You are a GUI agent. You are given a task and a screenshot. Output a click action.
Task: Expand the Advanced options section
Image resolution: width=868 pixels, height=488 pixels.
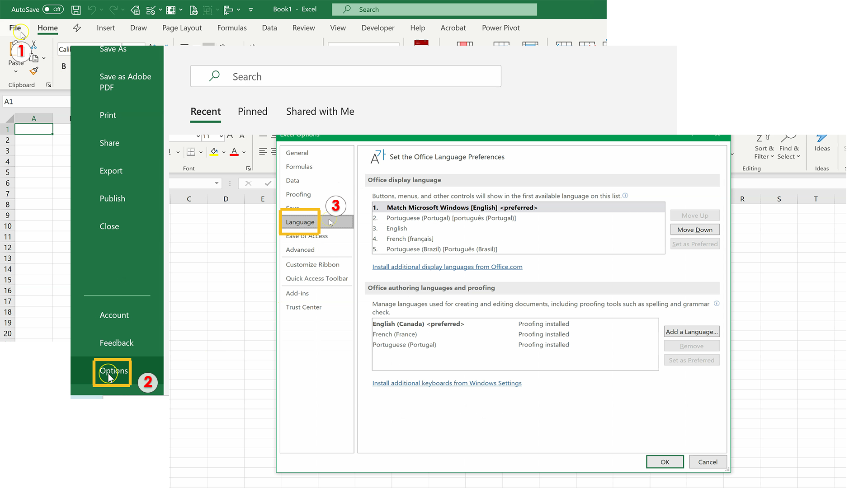point(300,250)
